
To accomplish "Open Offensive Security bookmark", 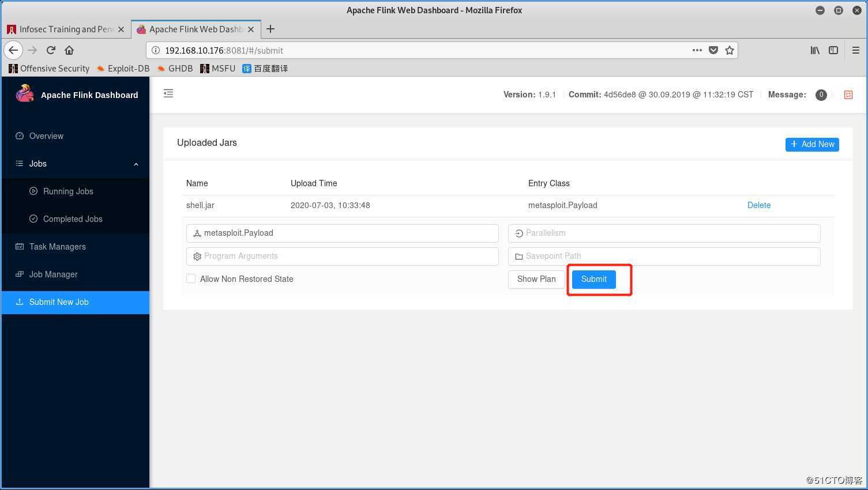I will coord(49,69).
